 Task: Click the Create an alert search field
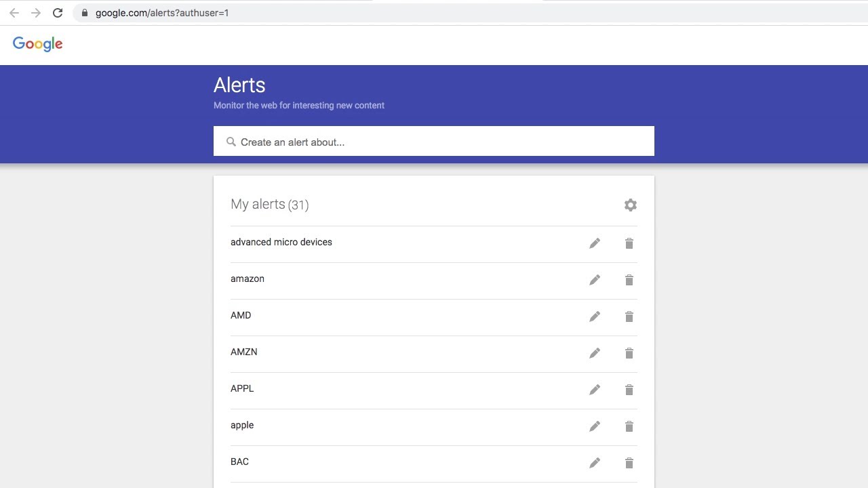[x=434, y=142]
